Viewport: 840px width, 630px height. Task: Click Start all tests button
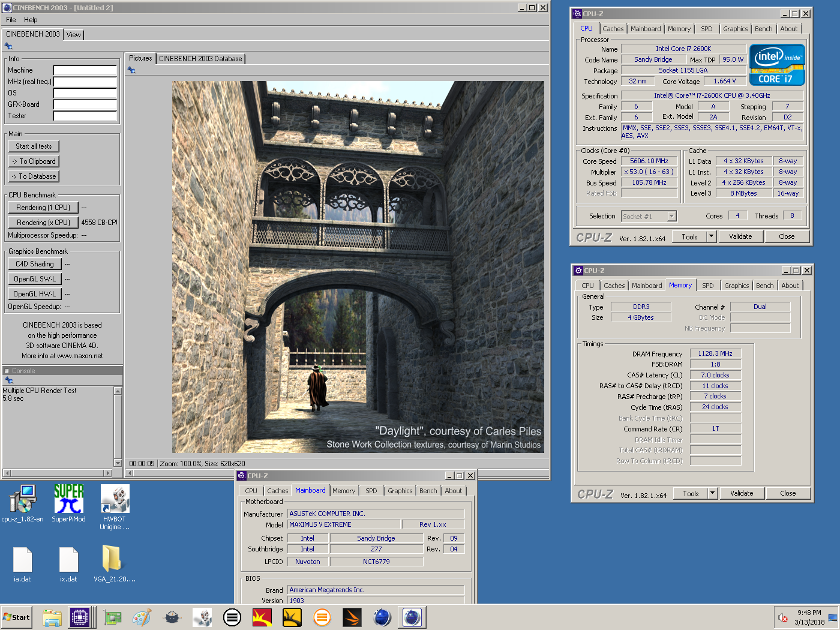point(34,146)
